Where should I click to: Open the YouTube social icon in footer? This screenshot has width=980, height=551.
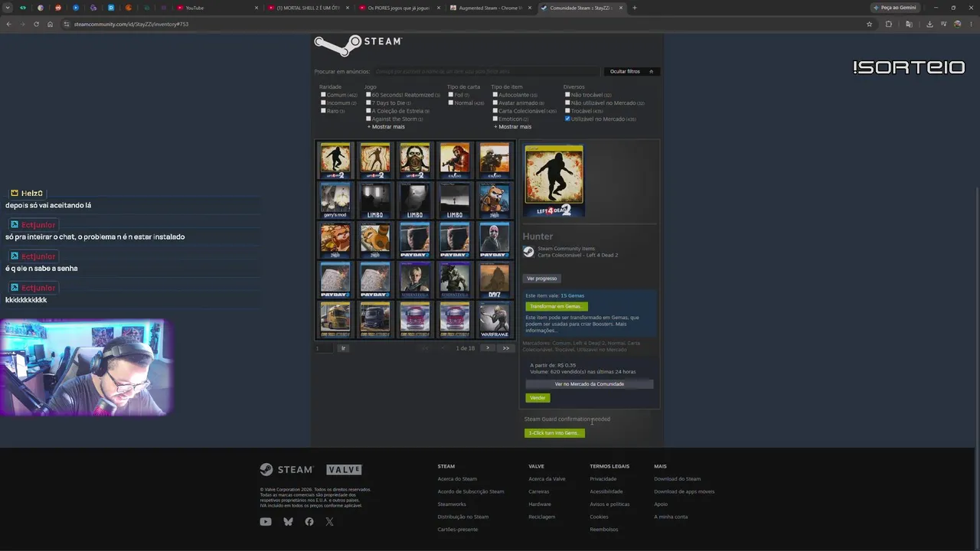tap(266, 522)
